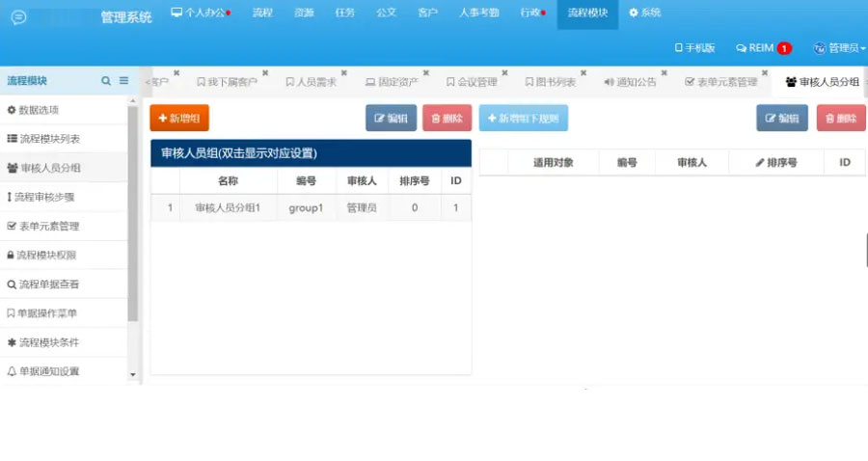
Task: Click the chat bubble logo icon
Action: pyautogui.click(x=18, y=17)
